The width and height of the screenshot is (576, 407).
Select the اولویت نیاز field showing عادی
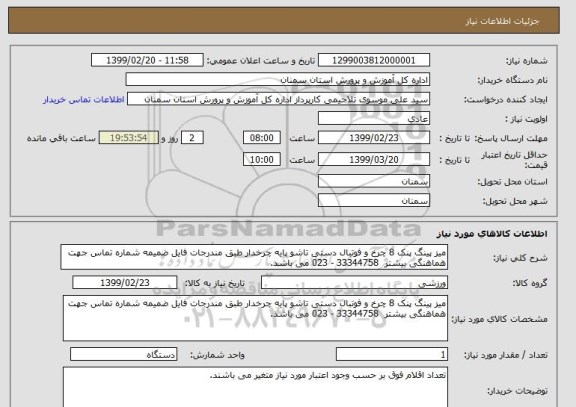point(374,119)
